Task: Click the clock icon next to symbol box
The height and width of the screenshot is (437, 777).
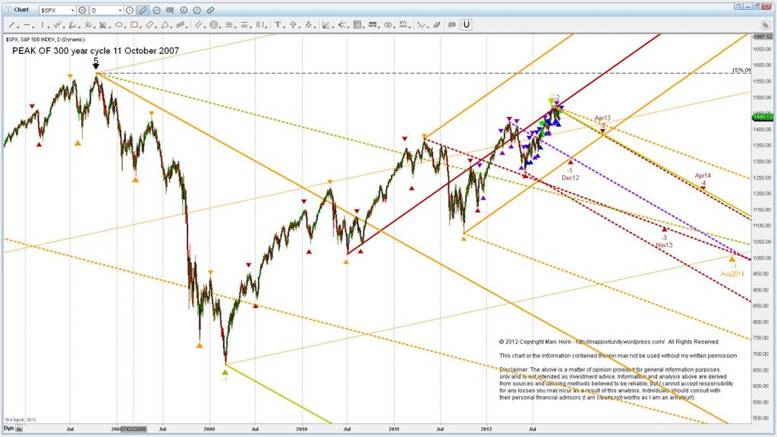Action: [x=82, y=10]
